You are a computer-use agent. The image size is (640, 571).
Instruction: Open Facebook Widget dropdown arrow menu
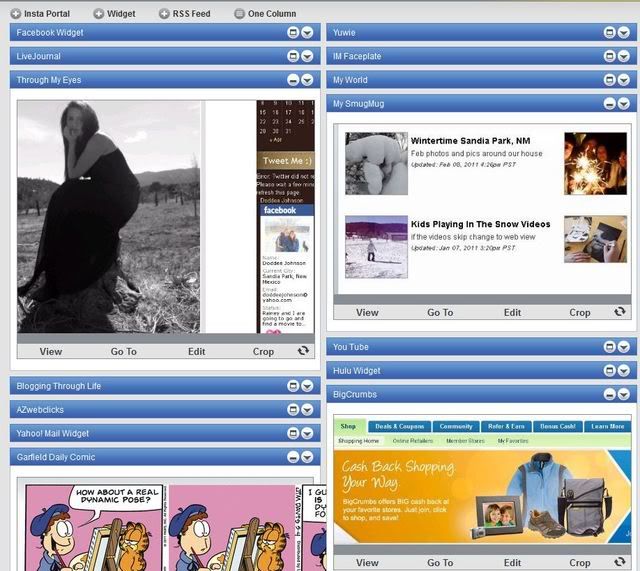click(307, 32)
